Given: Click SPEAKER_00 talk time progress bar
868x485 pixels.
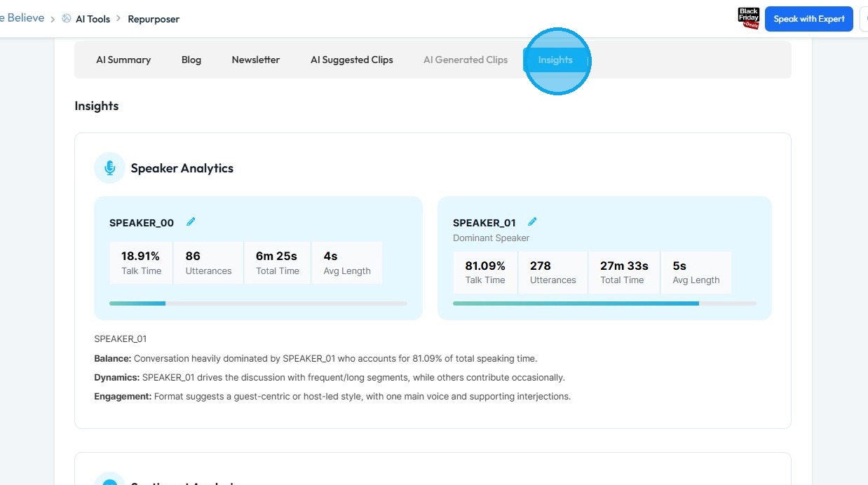Looking at the screenshot, I should 258,303.
